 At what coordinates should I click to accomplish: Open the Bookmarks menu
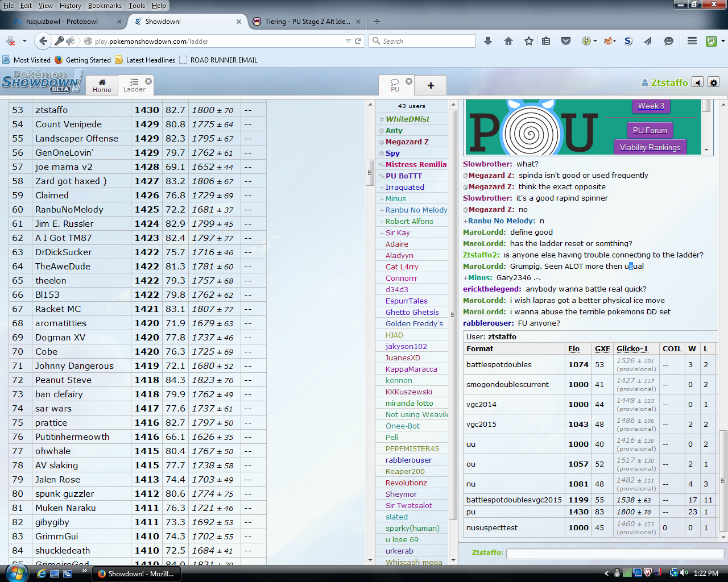pyautogui.click(x=105, y=6)
